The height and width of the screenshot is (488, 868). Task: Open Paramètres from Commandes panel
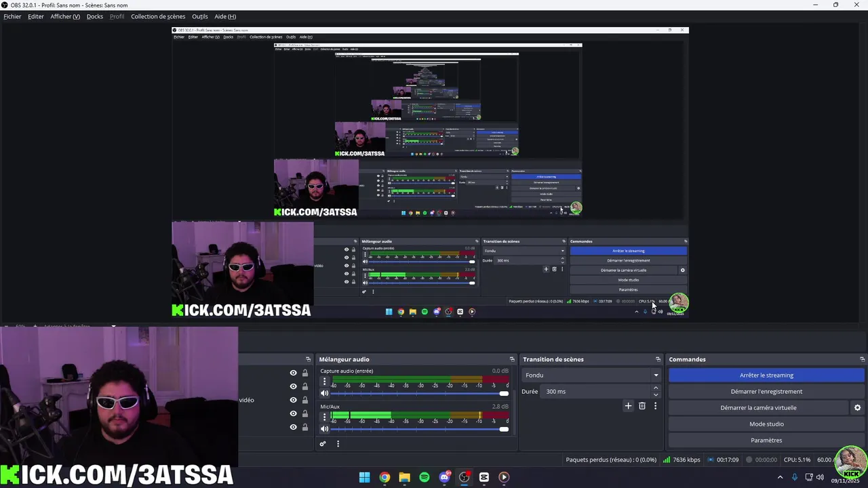pyautogui.click(x=766, y=441)
